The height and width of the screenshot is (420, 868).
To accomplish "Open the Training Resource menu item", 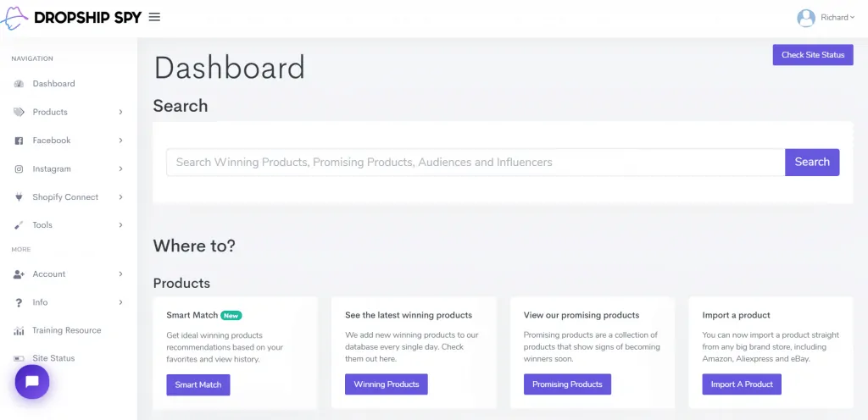I will click(66, 330).
